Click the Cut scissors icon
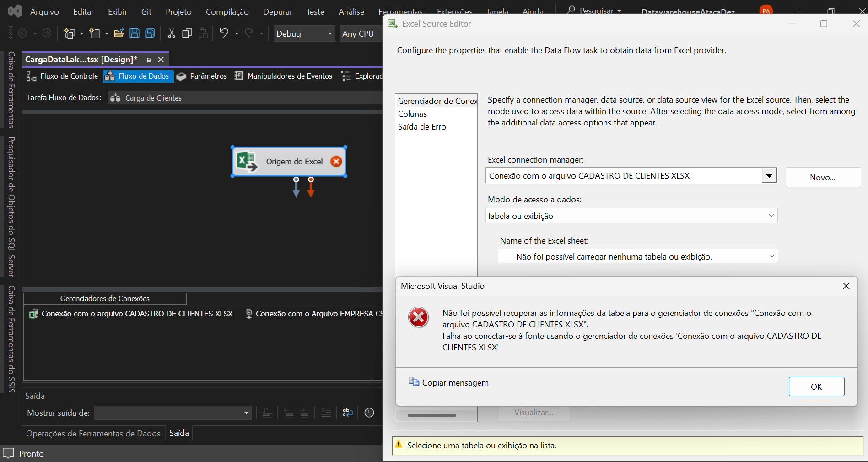Image resolution: width=868 pixels, height=462 pixels. click(x=172, y=33)
